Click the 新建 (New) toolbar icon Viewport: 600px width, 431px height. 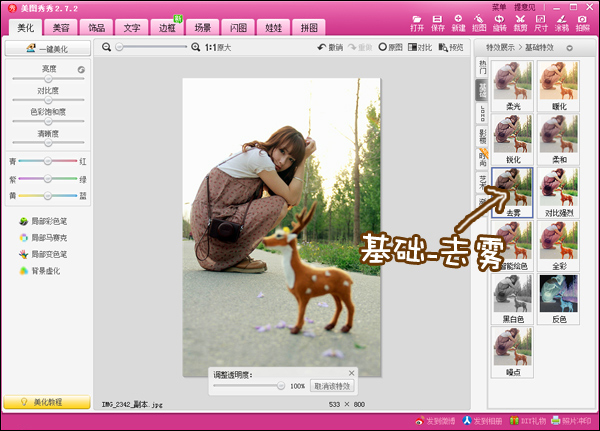[x=458, y=23]
